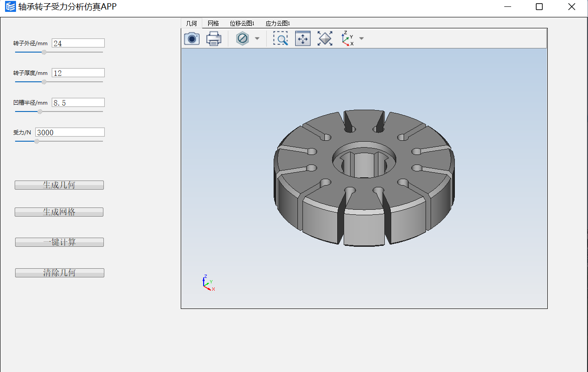
Task: Open the 位移云图1 tab
Action: 242,23
